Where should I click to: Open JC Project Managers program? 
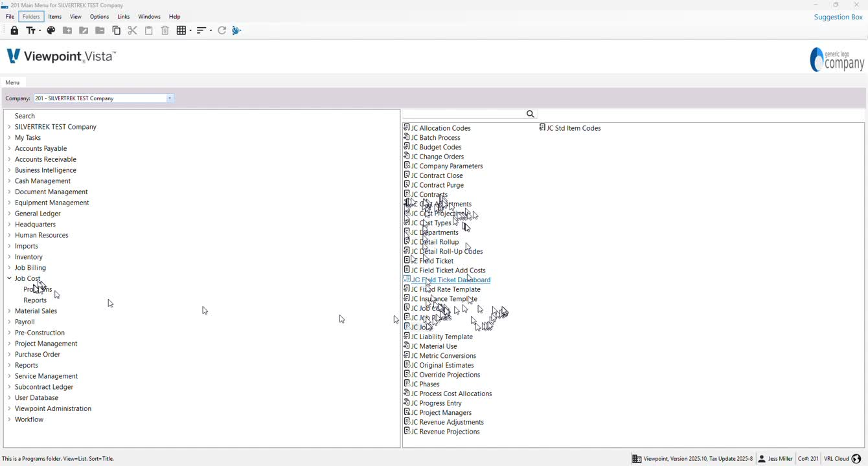click(441, 412)
